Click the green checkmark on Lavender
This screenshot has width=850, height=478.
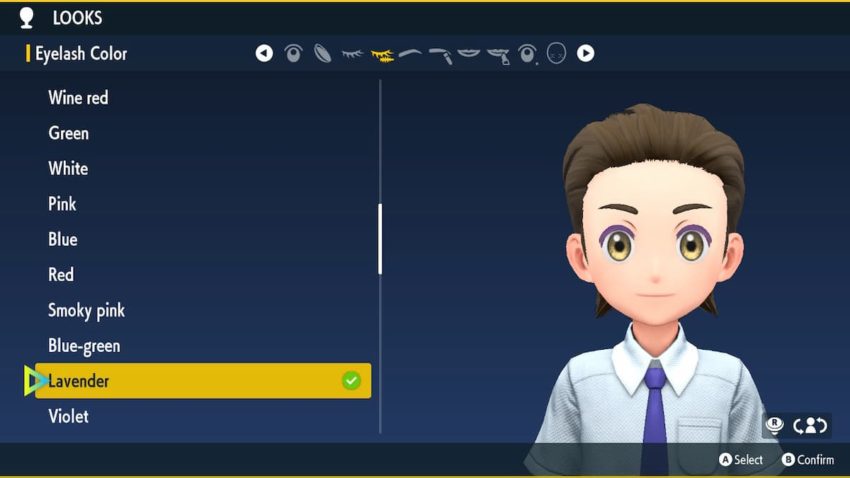(x=351, y=381)
